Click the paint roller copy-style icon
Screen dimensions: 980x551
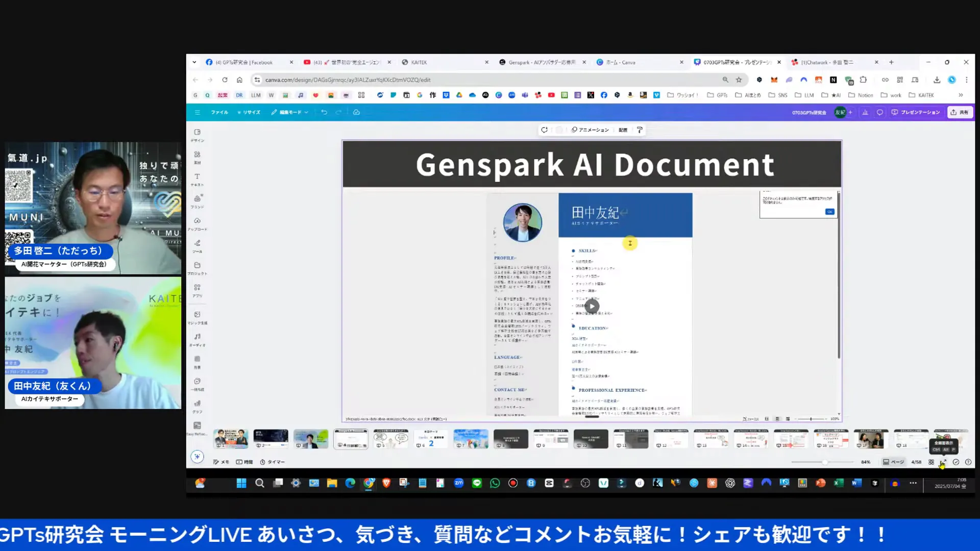[640, 130]
